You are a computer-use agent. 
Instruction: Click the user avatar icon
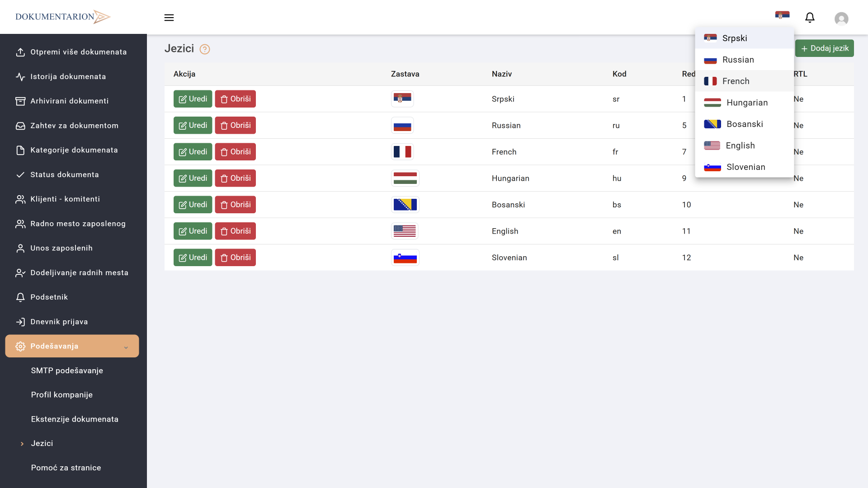(x=841, y=19)
